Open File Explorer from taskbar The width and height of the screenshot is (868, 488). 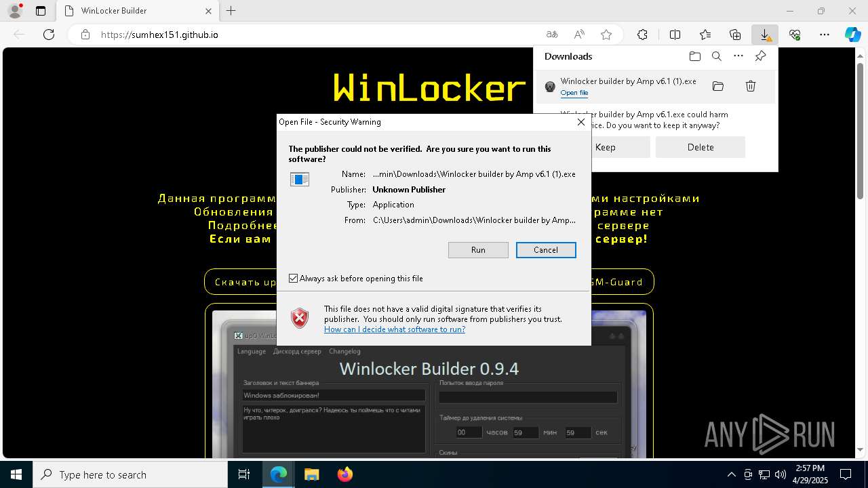tap(311, 474)
